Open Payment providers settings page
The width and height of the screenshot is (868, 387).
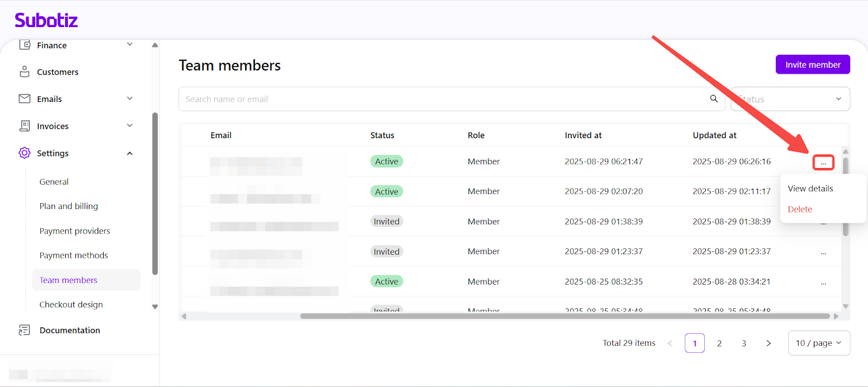coord(75,231)
